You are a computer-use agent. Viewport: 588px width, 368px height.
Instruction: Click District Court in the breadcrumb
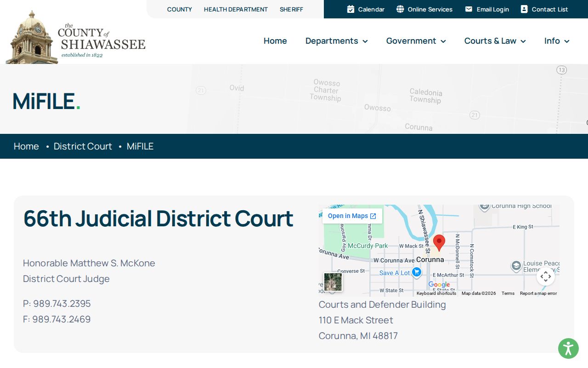[x=83, y=146]
